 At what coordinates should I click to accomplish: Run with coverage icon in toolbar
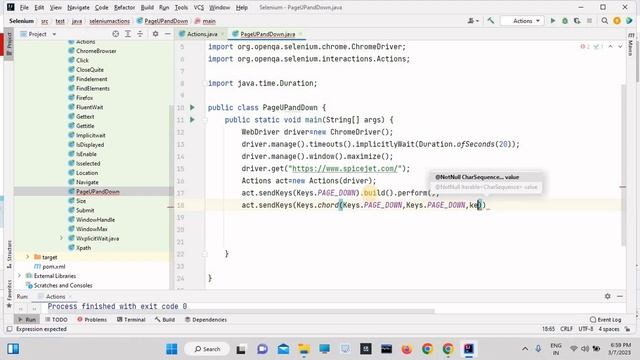point(577,21)
